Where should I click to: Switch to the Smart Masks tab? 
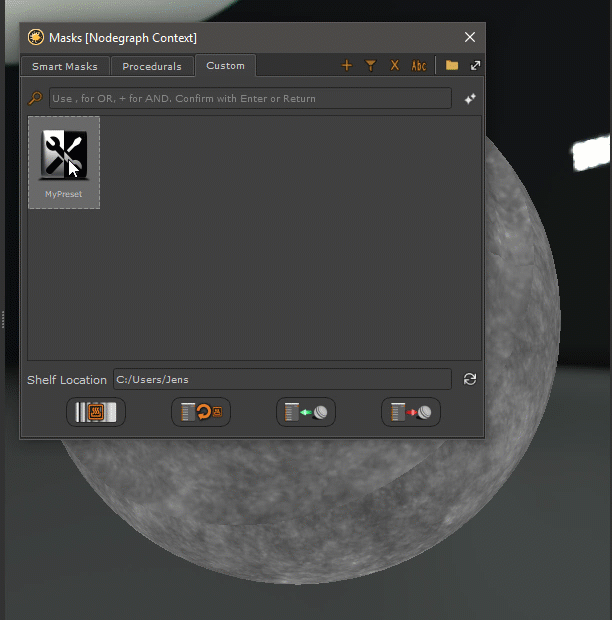point(65,67)
